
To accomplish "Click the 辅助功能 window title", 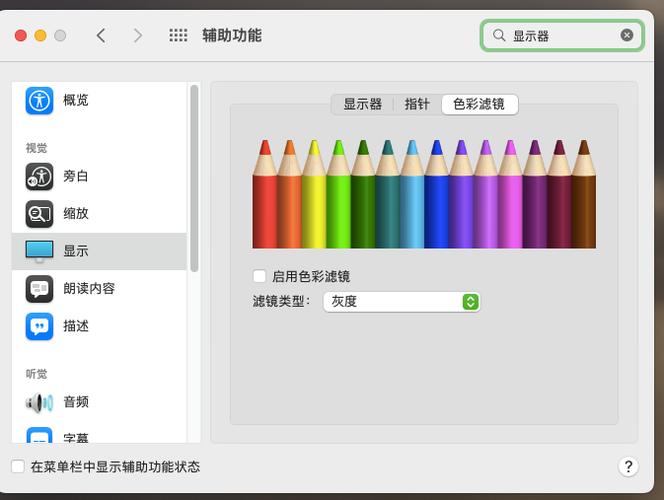I will click(x=232, y=36).
